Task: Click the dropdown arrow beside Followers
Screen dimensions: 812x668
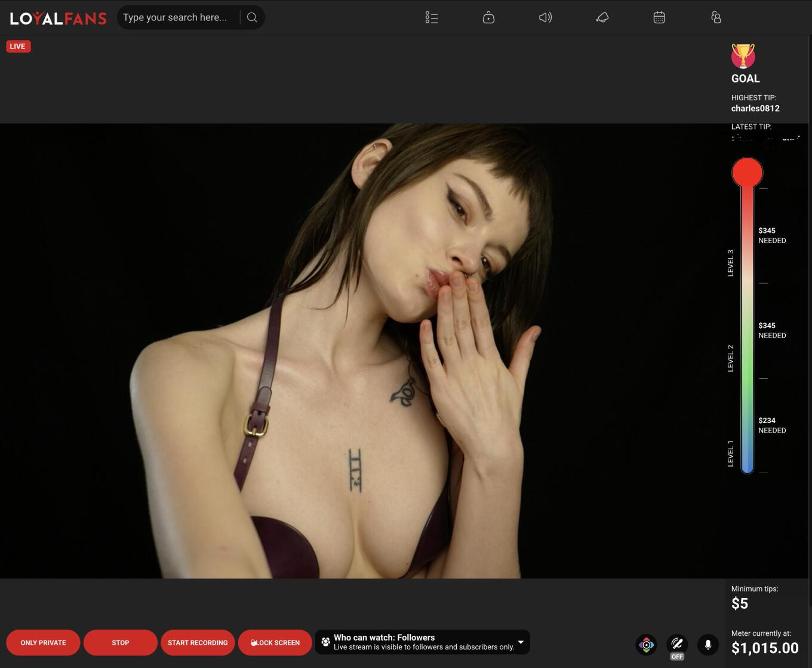Action: coord(521,642)
